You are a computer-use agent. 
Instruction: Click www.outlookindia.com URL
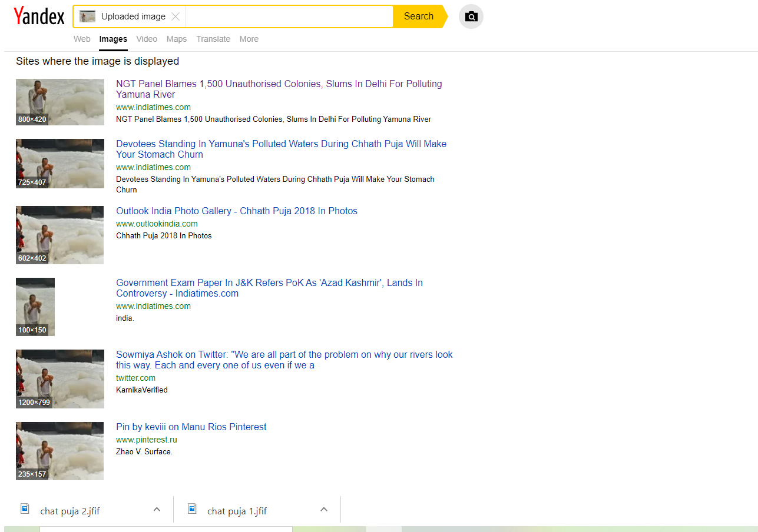coord(157,224)
